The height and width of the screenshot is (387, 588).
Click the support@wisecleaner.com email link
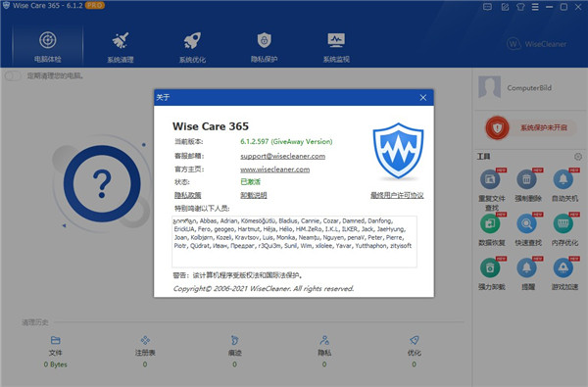[283, 156]
